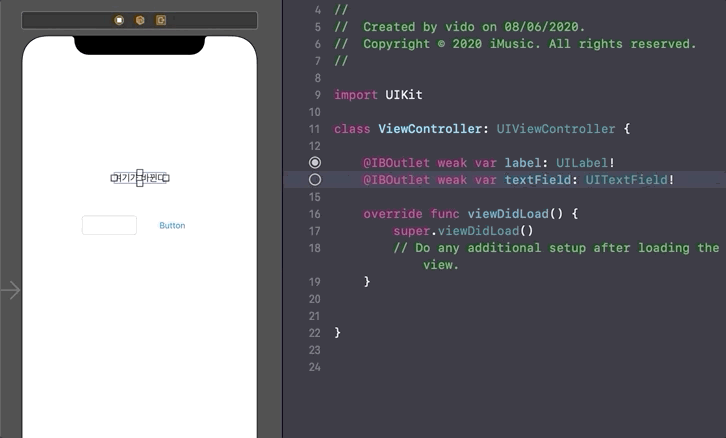The image size is (726, 438).
Task: Click the empty text field on storyboard
Action: click(x=109, y=225)
